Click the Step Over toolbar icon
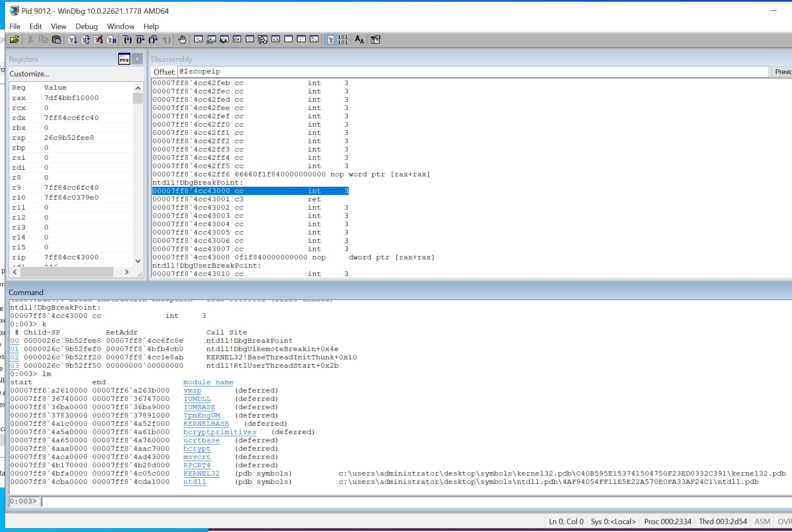Screen dimensions: 792x532 (140, 39)
